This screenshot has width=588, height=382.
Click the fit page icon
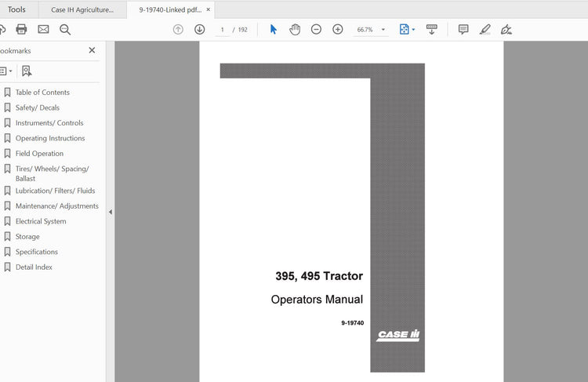click(x=405, y=29)
